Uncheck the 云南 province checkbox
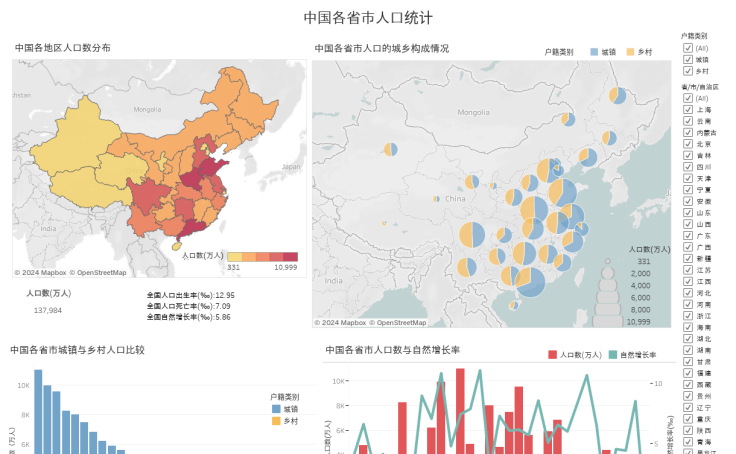736x454 pixels. pyautogui.click(x=688, y=121)
